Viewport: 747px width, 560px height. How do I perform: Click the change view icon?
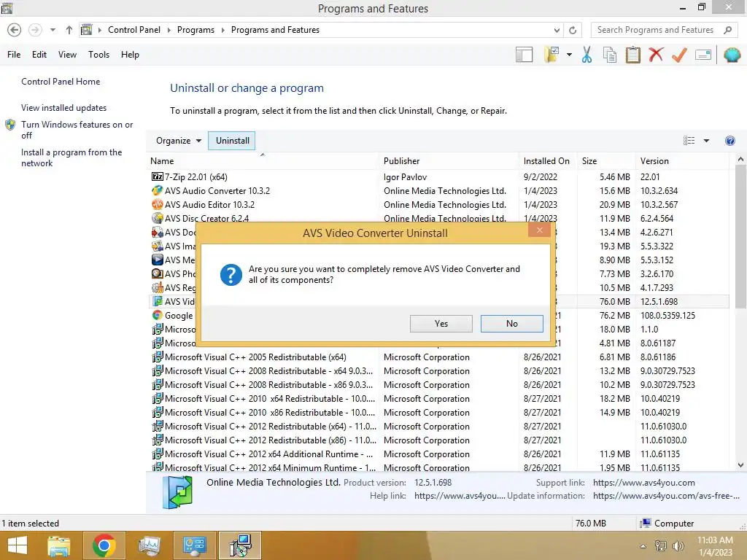point(689,141)
